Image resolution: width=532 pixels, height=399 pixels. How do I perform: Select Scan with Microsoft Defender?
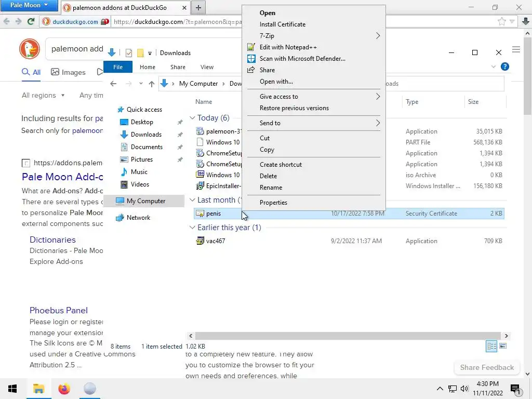coord(302,59)
